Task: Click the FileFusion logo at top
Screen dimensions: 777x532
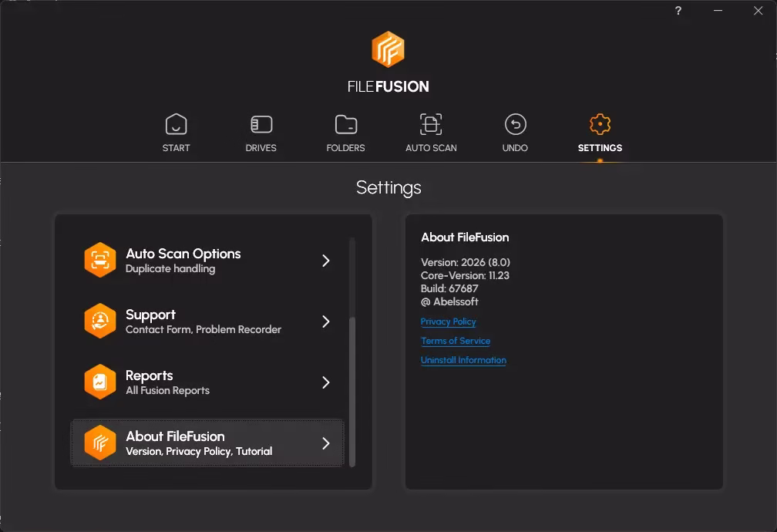Action: 388,49
